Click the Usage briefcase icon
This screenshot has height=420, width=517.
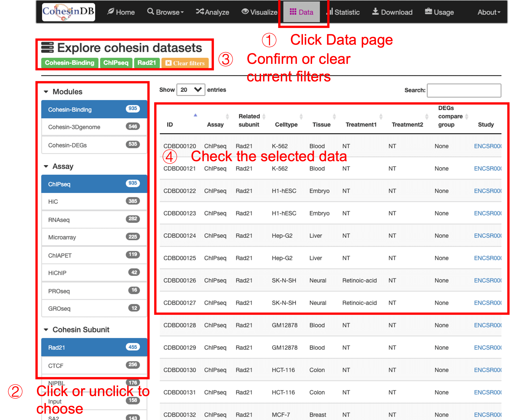[428, 11]
